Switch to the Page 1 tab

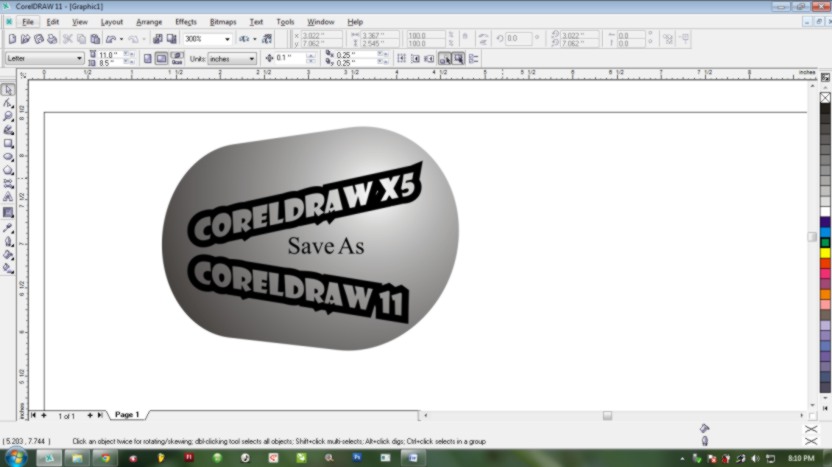coord(127,414)
